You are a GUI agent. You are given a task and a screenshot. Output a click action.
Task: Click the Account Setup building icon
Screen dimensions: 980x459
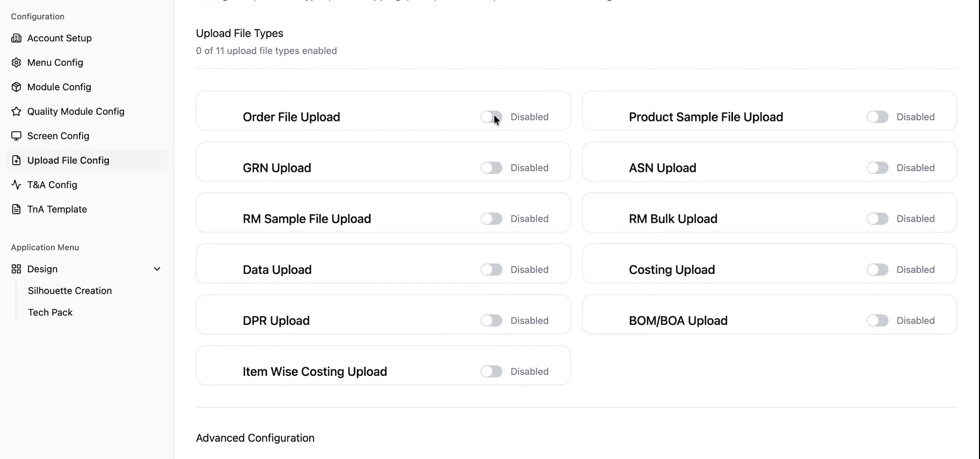[x=16, y=38]
